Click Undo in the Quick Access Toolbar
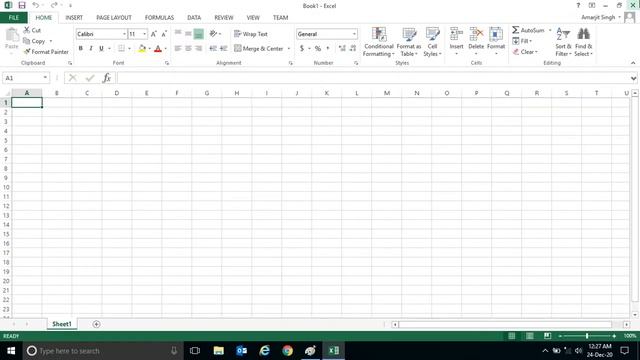The width and height of the screenshot is (640, 360). click(36, 5)
